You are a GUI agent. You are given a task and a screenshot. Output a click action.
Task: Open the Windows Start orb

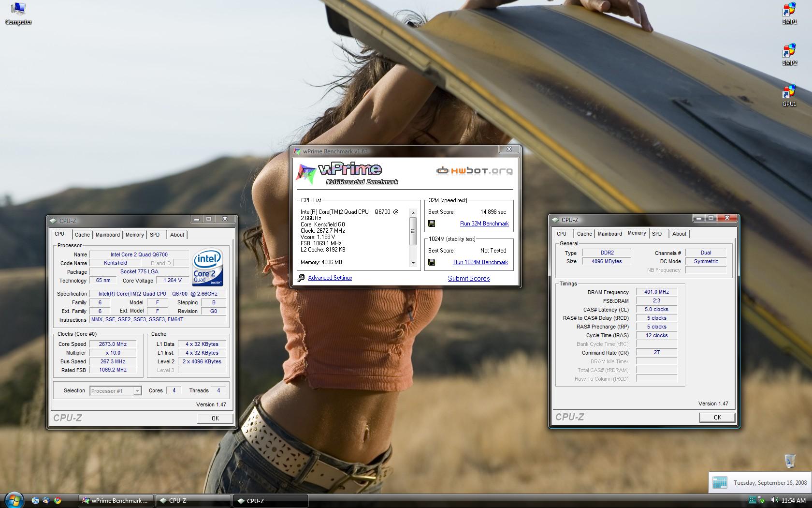coord(14,500)
